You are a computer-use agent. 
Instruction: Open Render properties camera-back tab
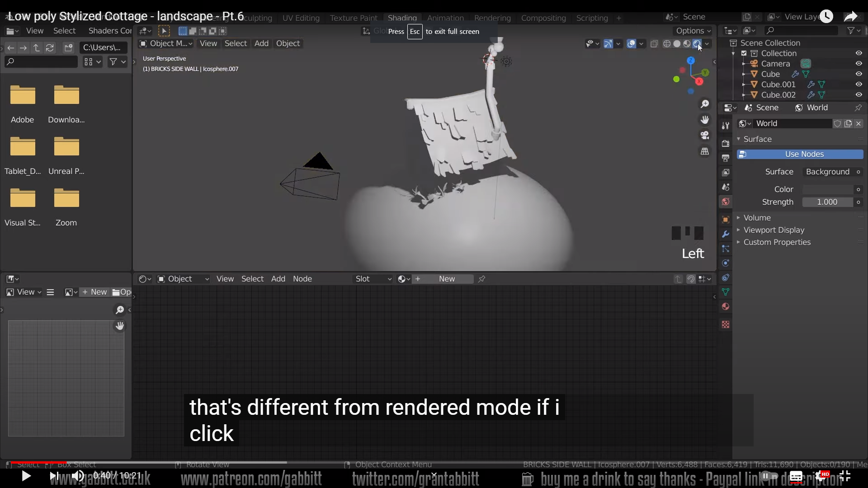pos(726,143)
